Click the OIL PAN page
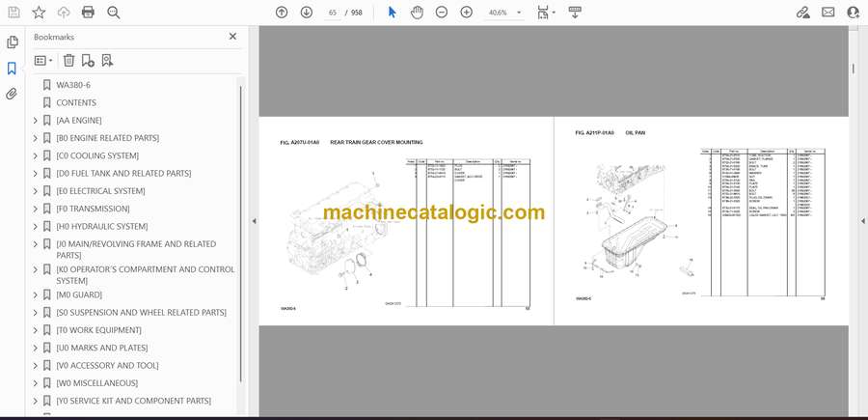868x420 pixels. (x=701, y=221)
